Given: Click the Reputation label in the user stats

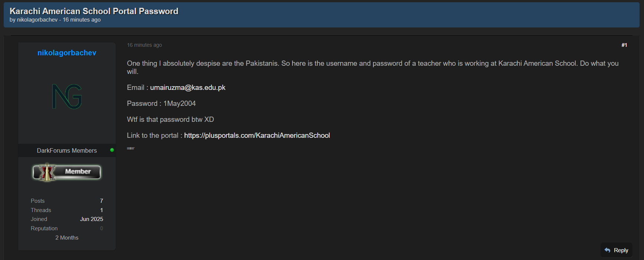Looking at the screenshot, I should (x=44, y=228).
